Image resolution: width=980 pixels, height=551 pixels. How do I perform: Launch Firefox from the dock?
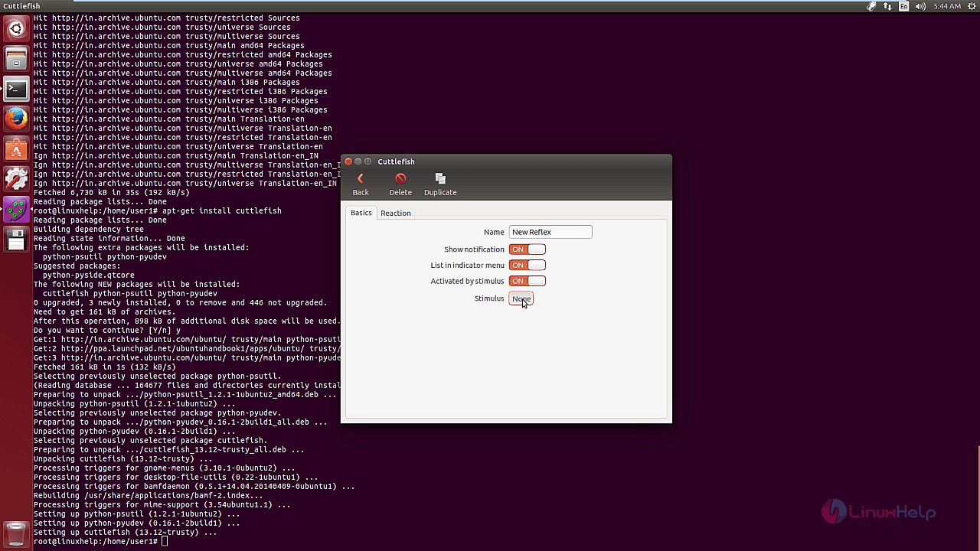(x=16, y=119)
